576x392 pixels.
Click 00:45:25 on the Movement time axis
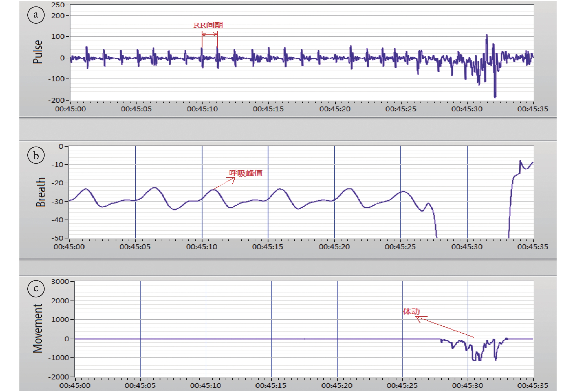[402, 385]
